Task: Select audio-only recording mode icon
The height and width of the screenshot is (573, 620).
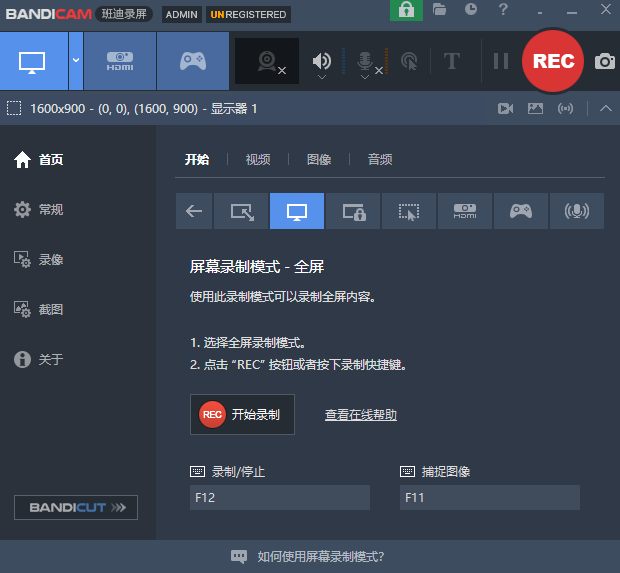Action: click(x=577, y=211)
